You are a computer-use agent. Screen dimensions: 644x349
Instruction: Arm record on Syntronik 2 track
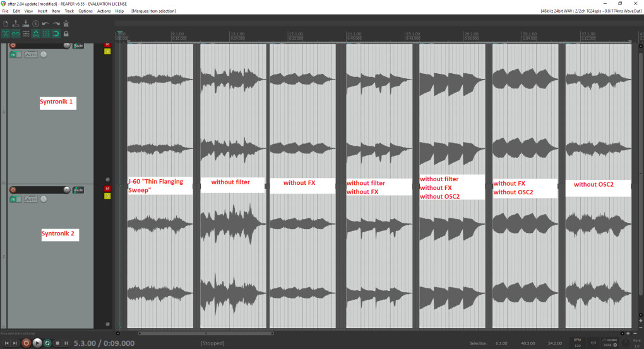13,190
